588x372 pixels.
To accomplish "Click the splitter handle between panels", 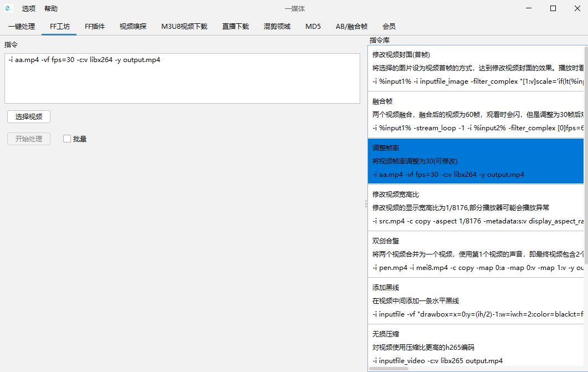I will coord(366,204).
